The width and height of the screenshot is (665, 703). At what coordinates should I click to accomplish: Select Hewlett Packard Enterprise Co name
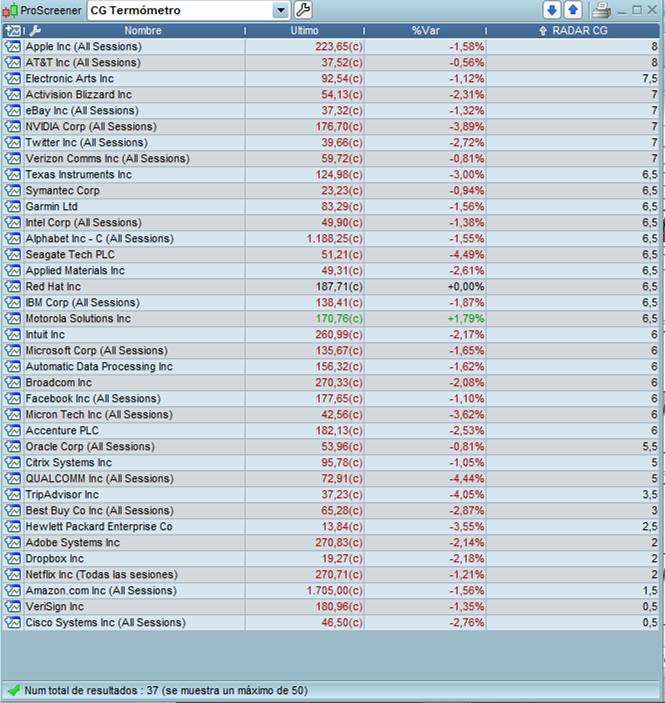(99, 526)
